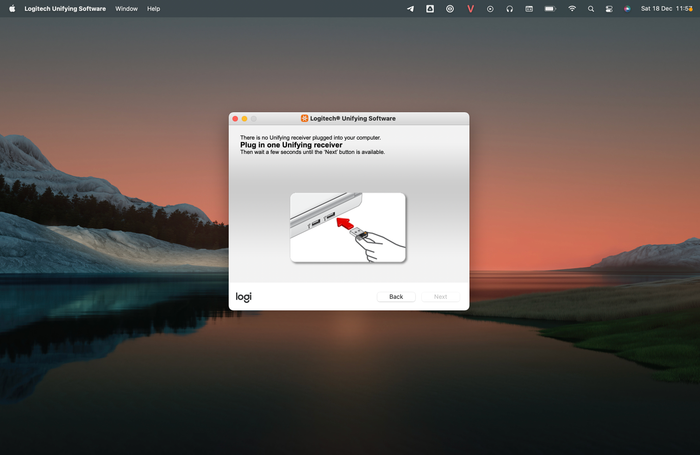Open the Apple menu
The width and height of the screenshot is (700, 455).
tap(12, 8)
